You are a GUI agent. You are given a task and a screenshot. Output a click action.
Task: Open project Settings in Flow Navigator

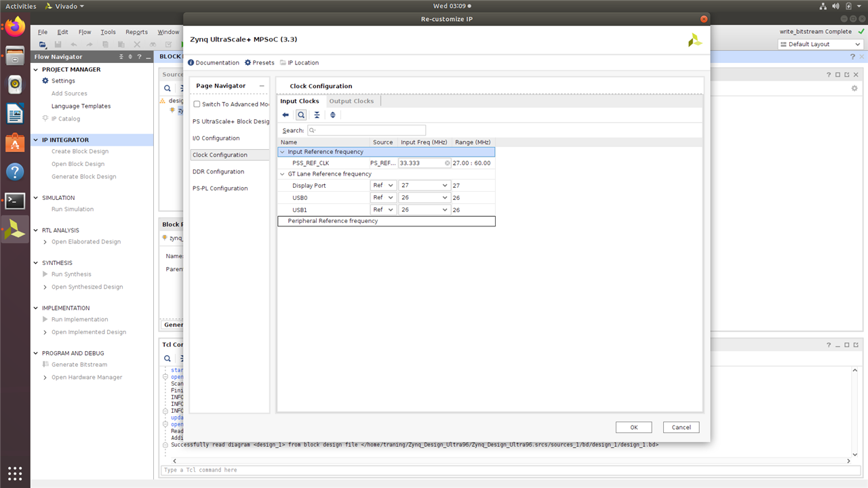click(x=63, y=81)
